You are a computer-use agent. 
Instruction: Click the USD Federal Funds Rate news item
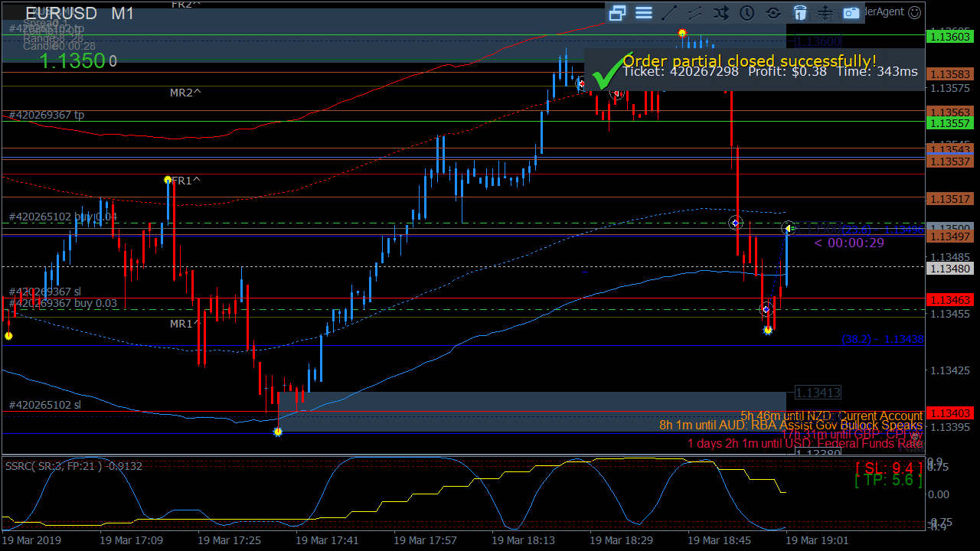[x=805, y=443]
